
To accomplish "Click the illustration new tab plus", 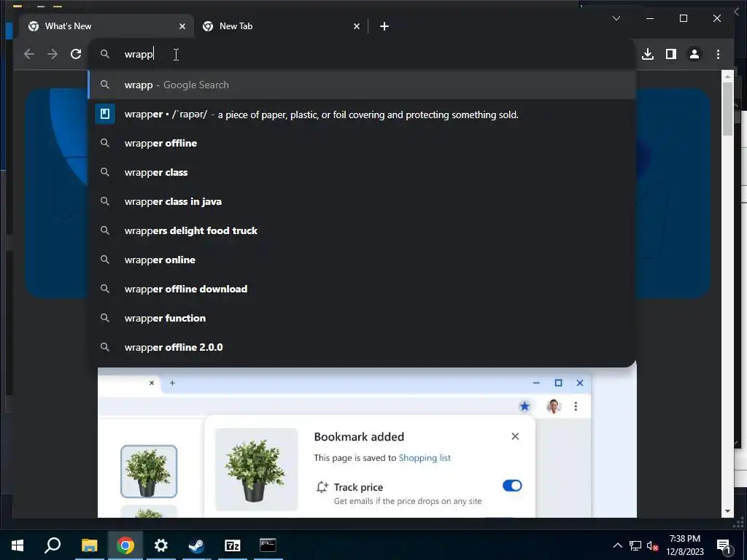I will 172,383.
